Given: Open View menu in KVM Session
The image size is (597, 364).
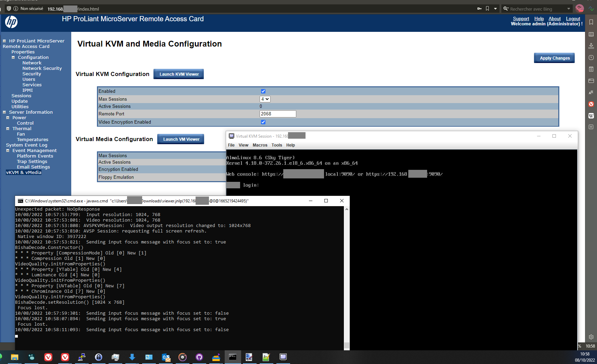Looking at the screenshot, I should click(x=244, y=145).
